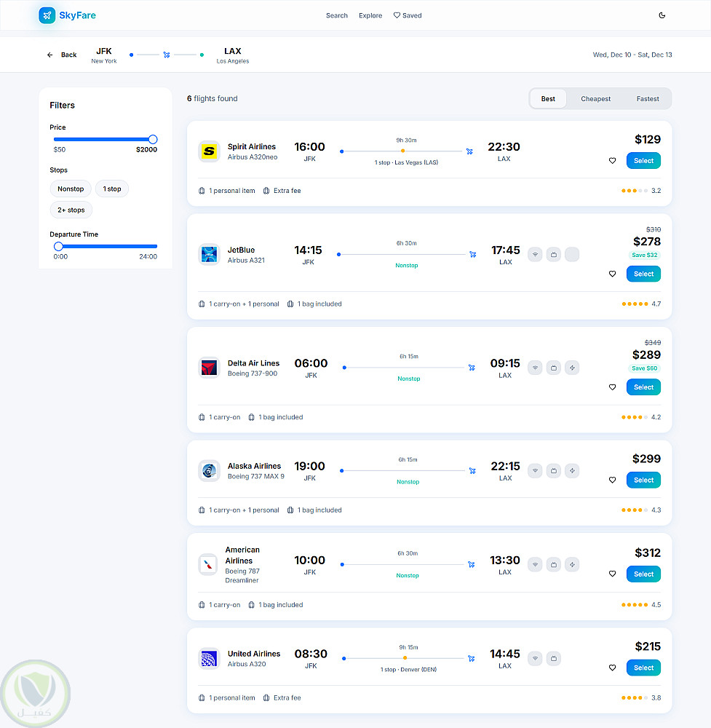711x728 pixels.
Task: Toggle dark mode moon icon
Action: [662, 15]
